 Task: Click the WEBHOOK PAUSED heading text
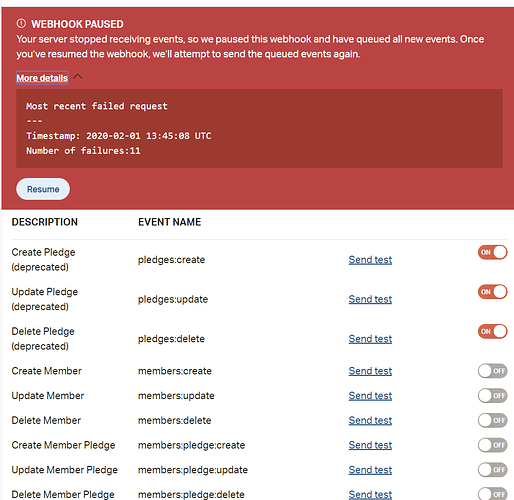77,24
